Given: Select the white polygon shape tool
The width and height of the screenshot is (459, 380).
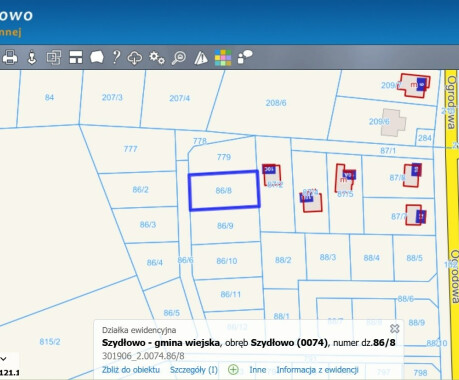Looking at the screenshot, I should point(97,57).
